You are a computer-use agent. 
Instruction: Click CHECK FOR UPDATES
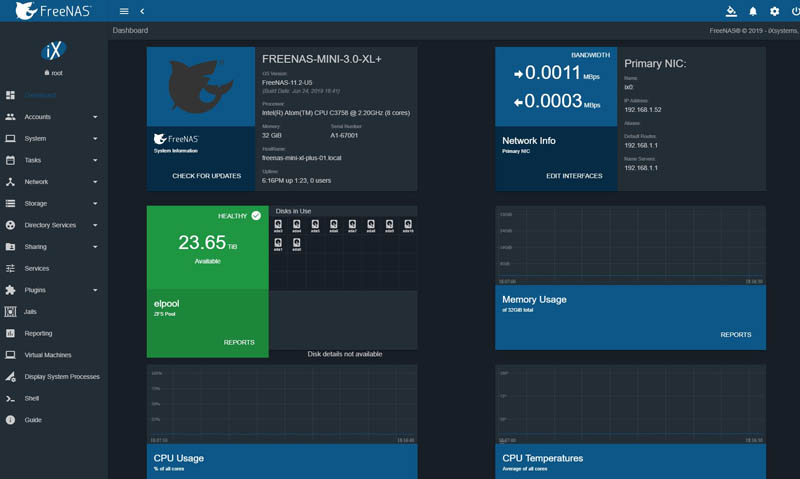[x=206, y=176]
